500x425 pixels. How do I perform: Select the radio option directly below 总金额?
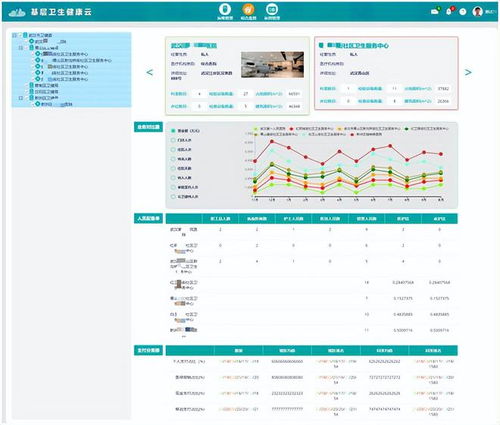[173, 140]
